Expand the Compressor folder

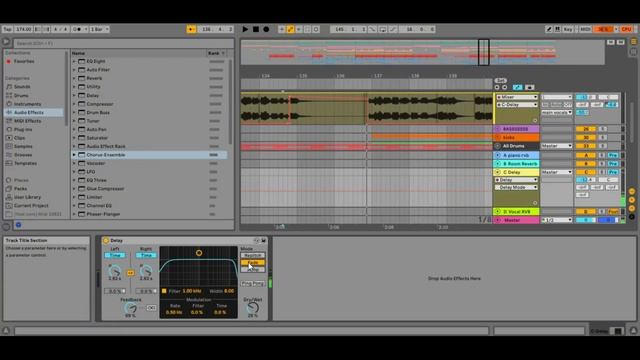[x=74, y=104]
